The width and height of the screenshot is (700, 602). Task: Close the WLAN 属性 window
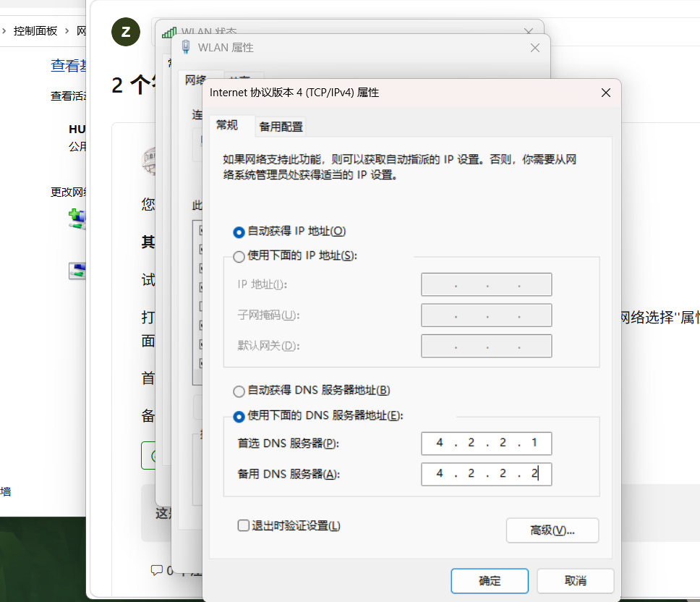point(535,48)
